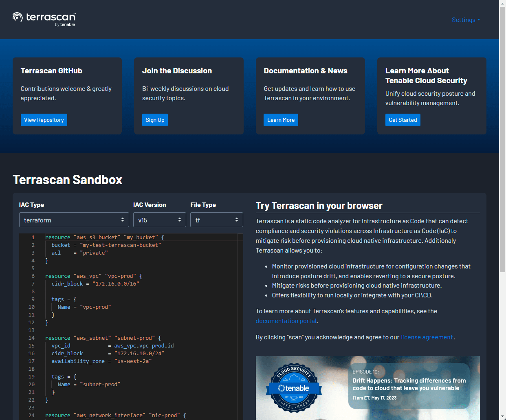This screenshot has width=506, height=420.
Task: Click the Join the Discussion card heading
Action: point(177,71)
